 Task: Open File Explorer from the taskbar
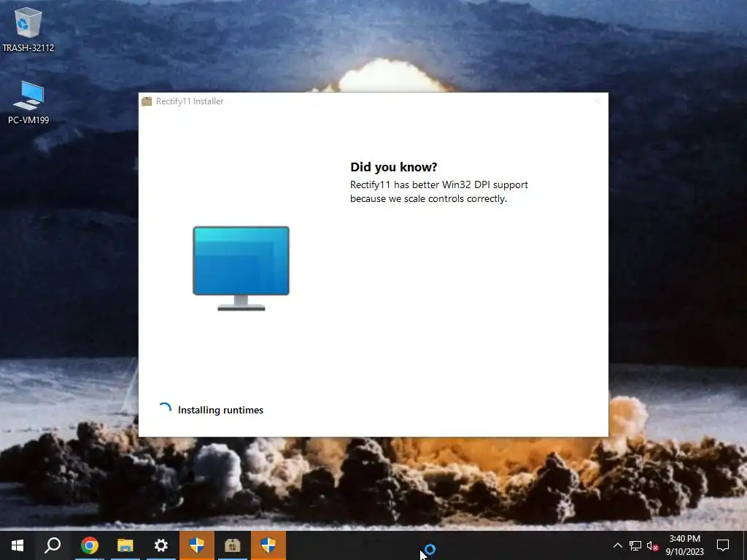(125, 545)
